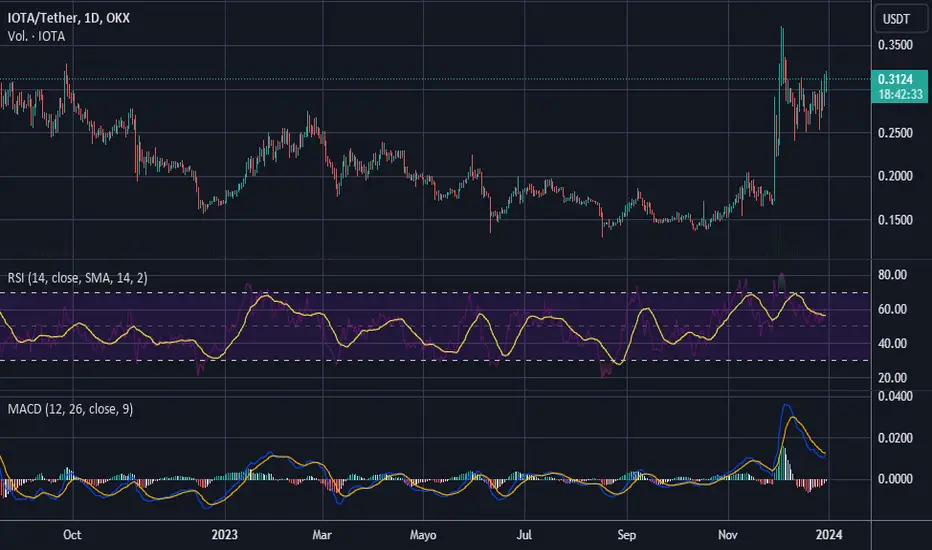This screenshot has width=932, height=550.
Task: Click the 2023 label on time axis
Action: click(x=224, y=535)
